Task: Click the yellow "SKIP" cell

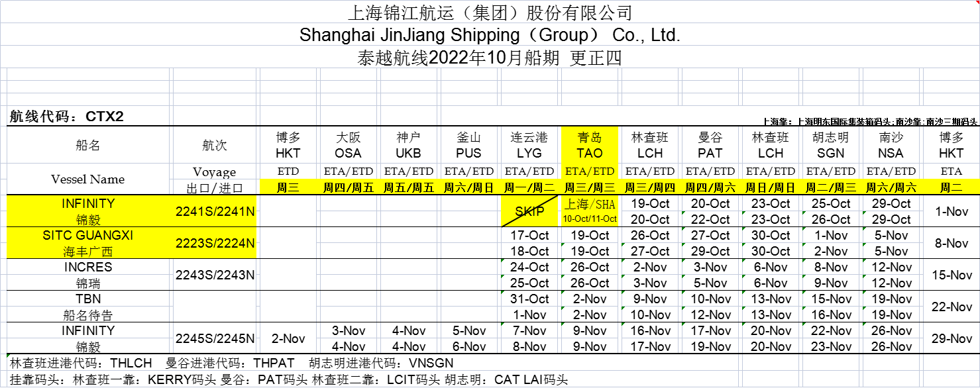Action: 529,211
